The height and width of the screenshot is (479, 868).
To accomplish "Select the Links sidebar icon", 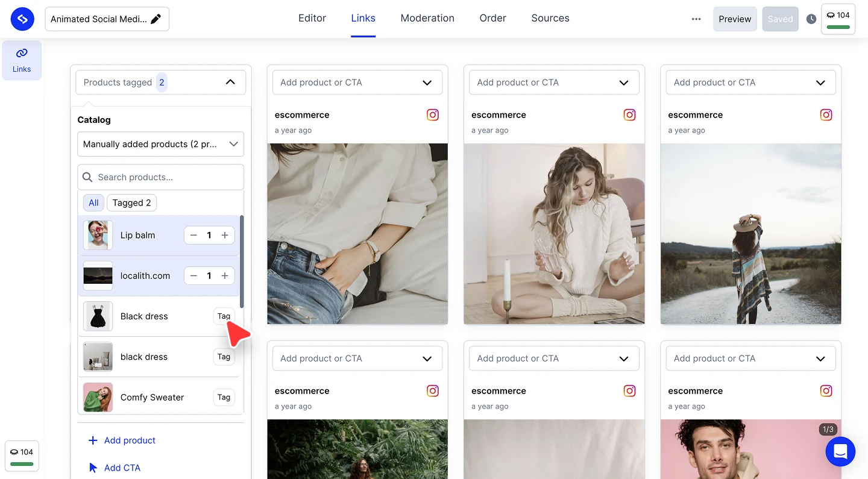I will [22, 60].
